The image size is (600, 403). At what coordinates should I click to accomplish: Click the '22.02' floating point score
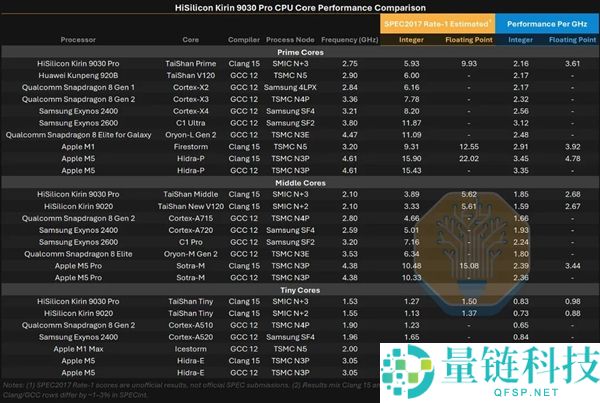pyautogui.click(x=469, y=158)
